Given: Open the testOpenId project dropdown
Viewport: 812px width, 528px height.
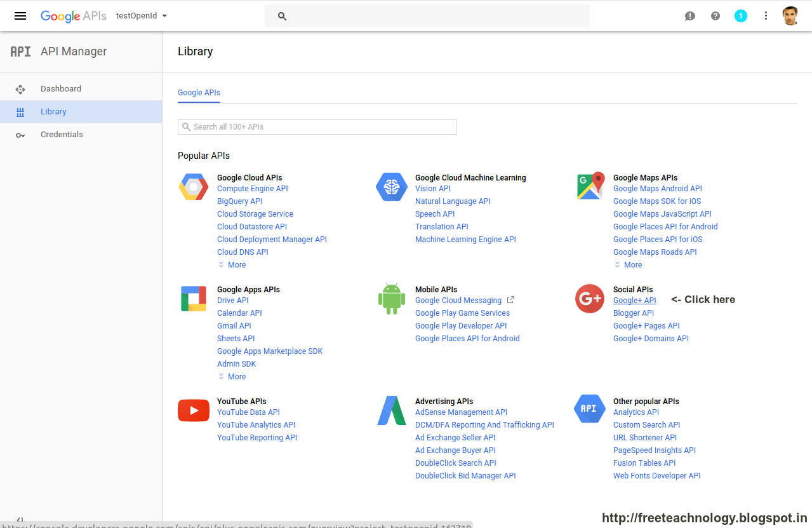Looking at the screenshot, I should point(142,16).
